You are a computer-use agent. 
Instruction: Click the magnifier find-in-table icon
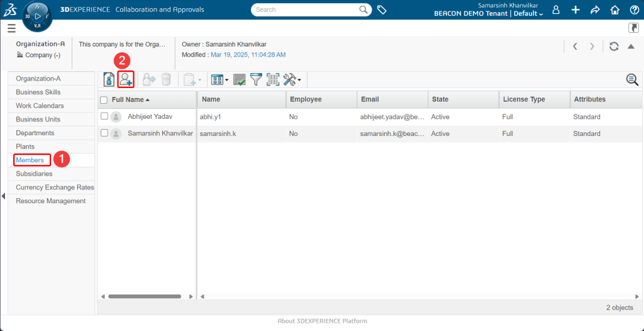coord(631,79)
